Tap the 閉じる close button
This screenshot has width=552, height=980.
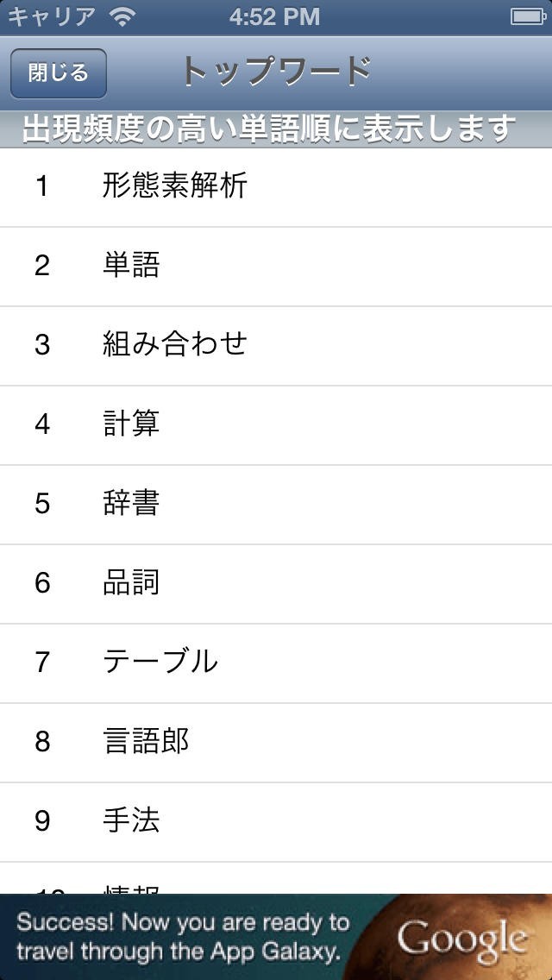click(x=58, y=73)
